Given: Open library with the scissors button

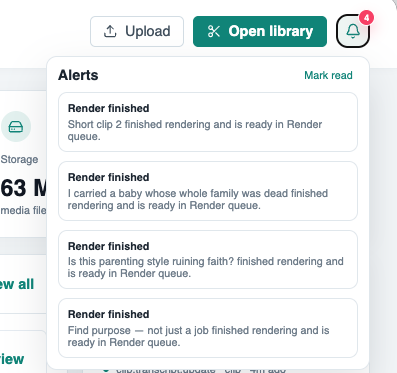Looking at the screenshot, I should pos(260,31).
